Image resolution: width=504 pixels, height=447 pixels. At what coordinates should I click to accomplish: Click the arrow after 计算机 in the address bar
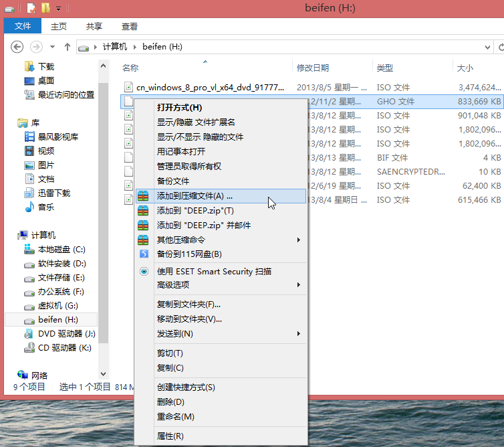pos(135,47)
